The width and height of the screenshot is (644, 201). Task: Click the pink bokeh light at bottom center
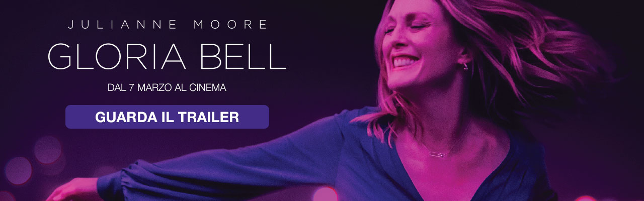pyautogui.click(x=325, y=194)
